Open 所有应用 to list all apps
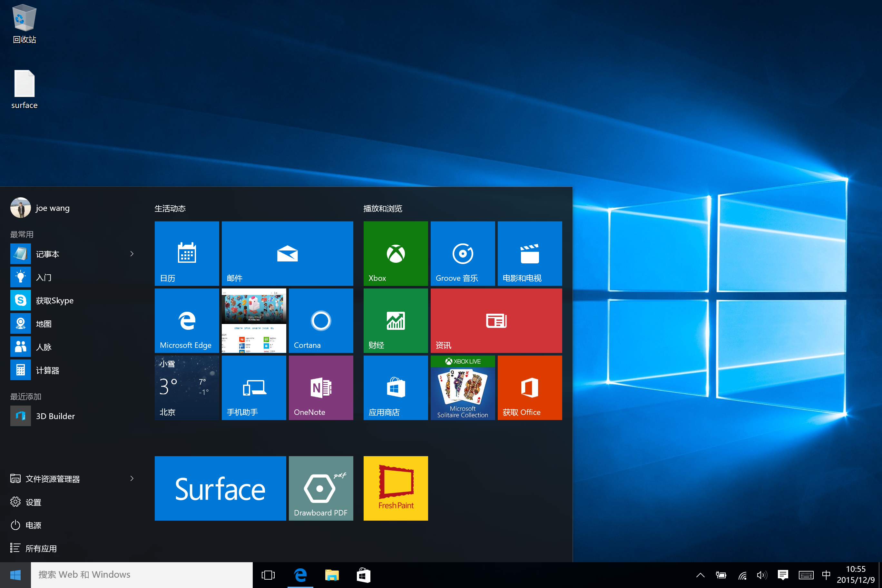The width and height of the screenshot is (882, 588). pyautogui.click(x=41, y=548)
